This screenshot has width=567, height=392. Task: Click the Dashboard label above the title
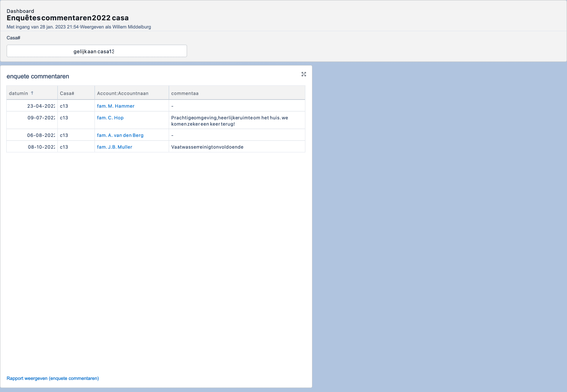pyautogui.click(x=20, y=11)
